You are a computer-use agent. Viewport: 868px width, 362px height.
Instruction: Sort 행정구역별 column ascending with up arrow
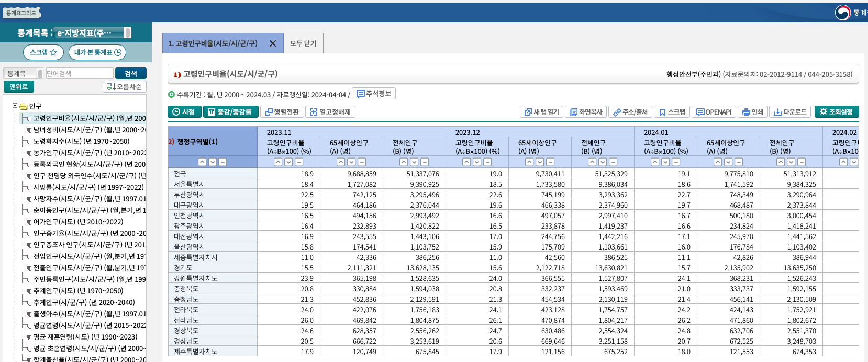(x=202, y=162)
